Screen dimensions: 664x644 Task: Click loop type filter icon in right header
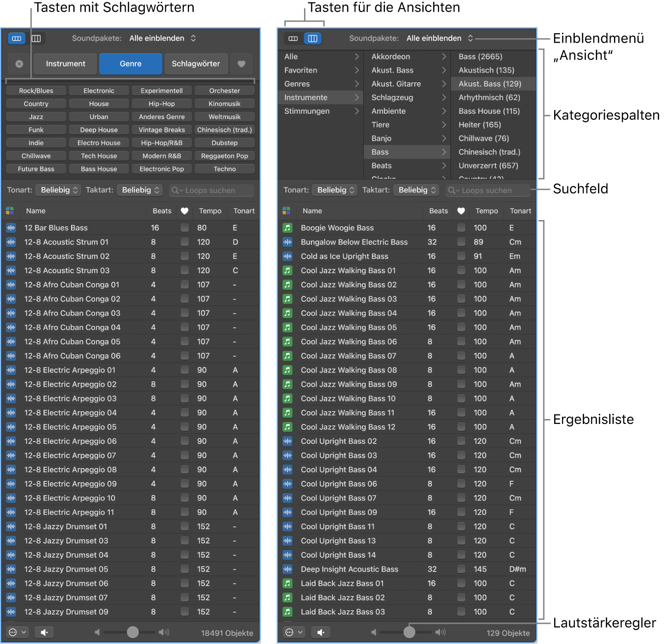click(287, 211)
